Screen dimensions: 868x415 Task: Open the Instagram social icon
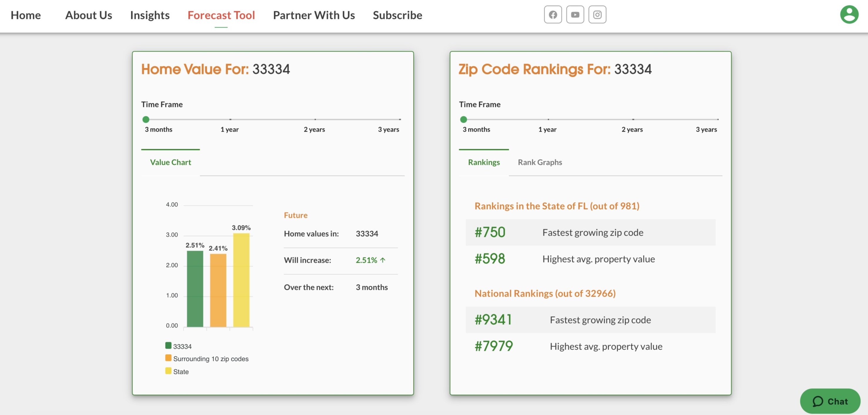pos(597,14)
